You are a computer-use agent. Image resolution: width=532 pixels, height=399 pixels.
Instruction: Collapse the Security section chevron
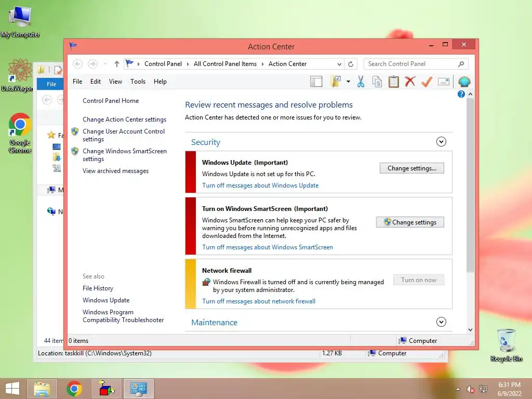tap(441, 141)
